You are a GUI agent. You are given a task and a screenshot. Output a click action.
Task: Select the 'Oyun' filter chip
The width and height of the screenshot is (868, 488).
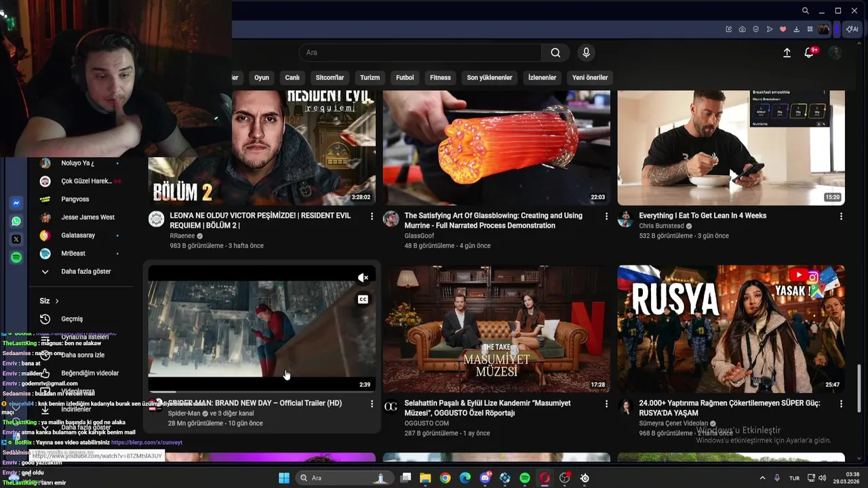262,77
